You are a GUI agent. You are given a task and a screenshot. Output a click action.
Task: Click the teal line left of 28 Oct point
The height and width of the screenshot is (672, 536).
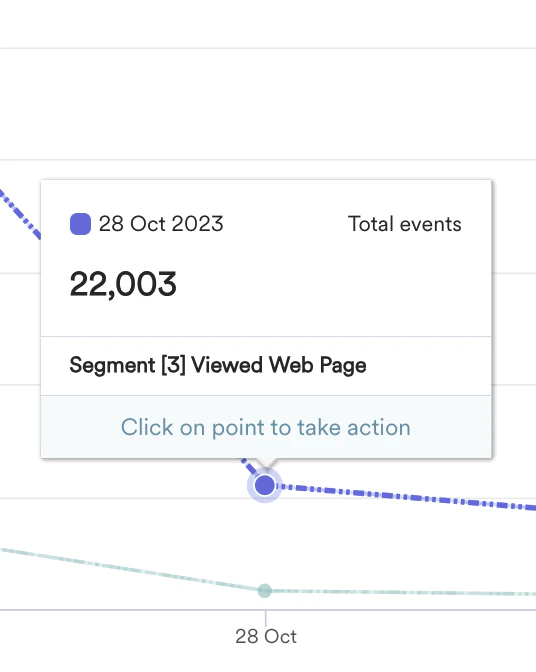[129, 569]
